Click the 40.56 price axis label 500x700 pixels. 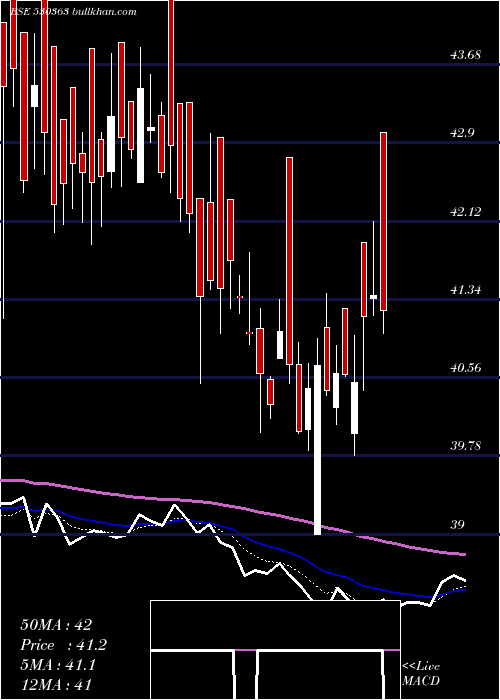[466, 368]
